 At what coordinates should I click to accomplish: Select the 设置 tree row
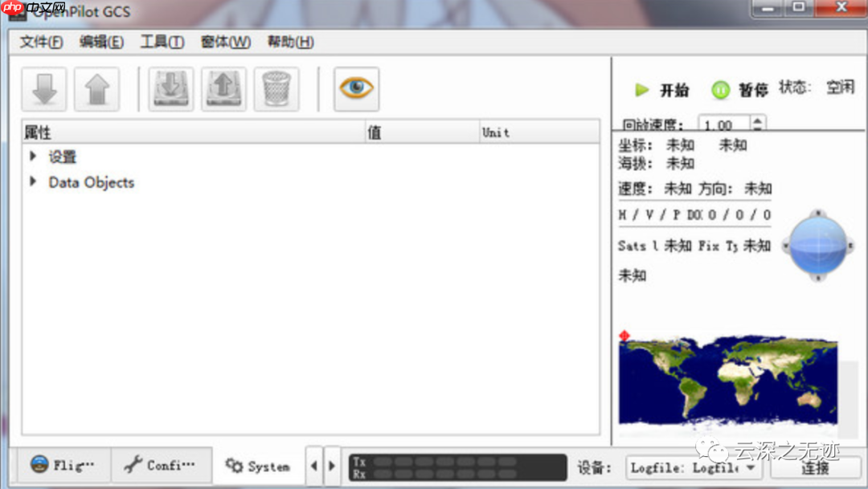coord(310,157)
